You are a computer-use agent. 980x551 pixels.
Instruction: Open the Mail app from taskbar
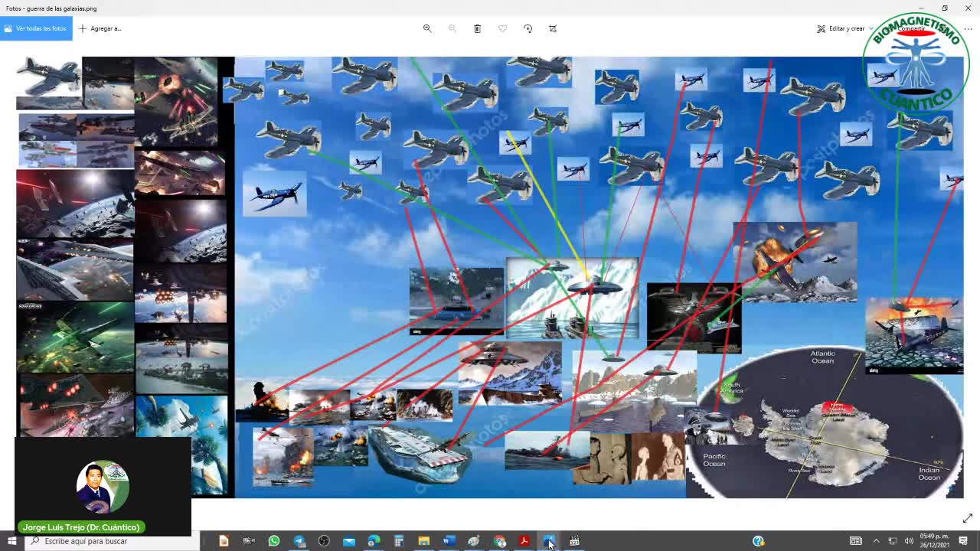point(349,541)
